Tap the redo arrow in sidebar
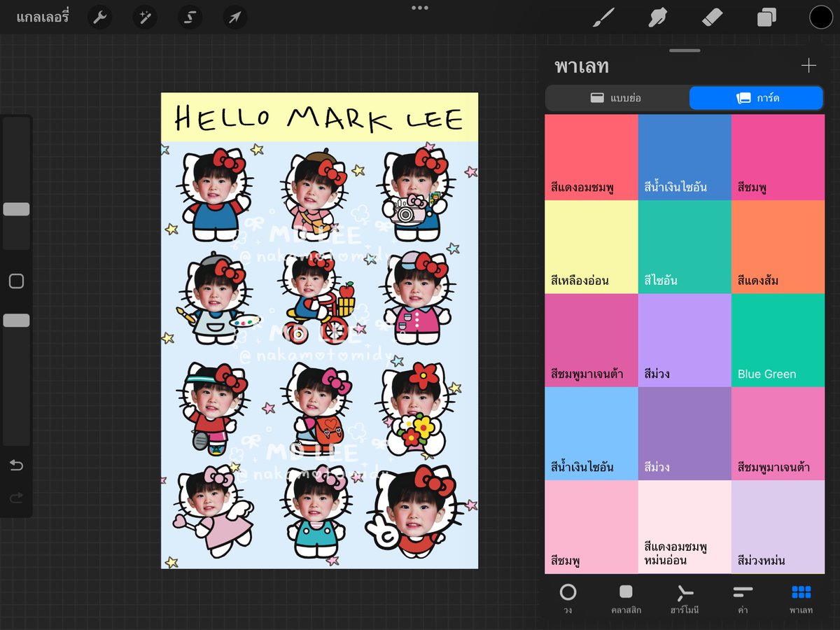840x630 pixels. 16,498
